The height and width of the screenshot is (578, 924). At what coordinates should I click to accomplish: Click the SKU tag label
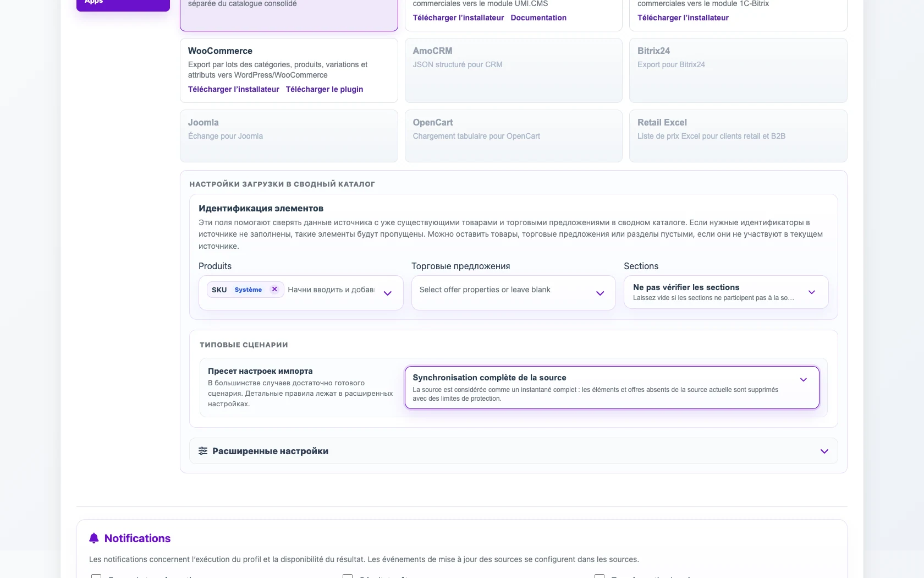(x=219, y=290)
